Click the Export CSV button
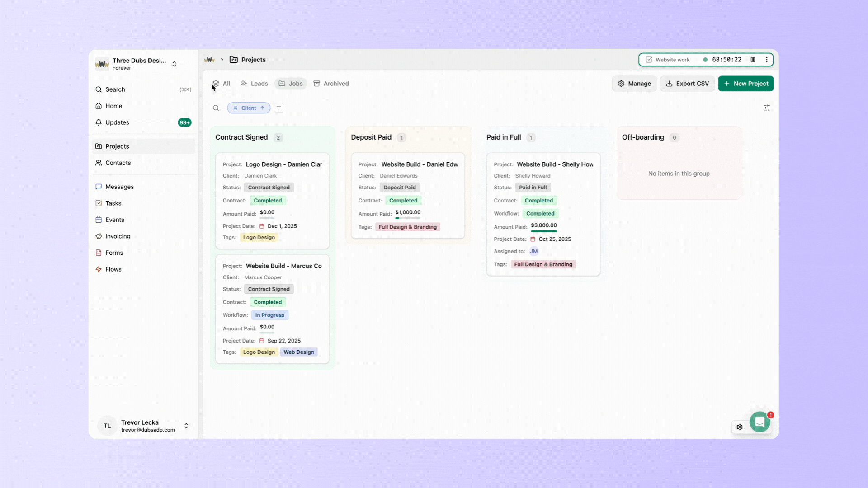The image size is (868, 488). click(687, 84)
